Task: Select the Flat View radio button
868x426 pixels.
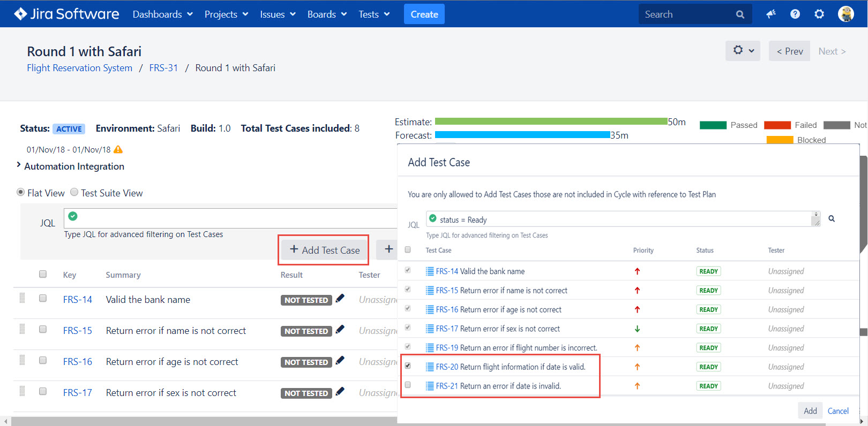Action: point(21,192)
